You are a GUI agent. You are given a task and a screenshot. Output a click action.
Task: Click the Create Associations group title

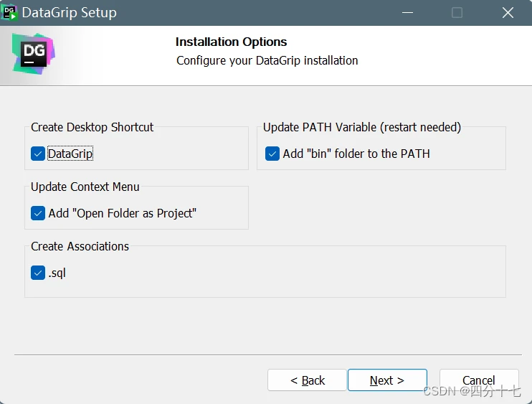click(x=80, y=246)
